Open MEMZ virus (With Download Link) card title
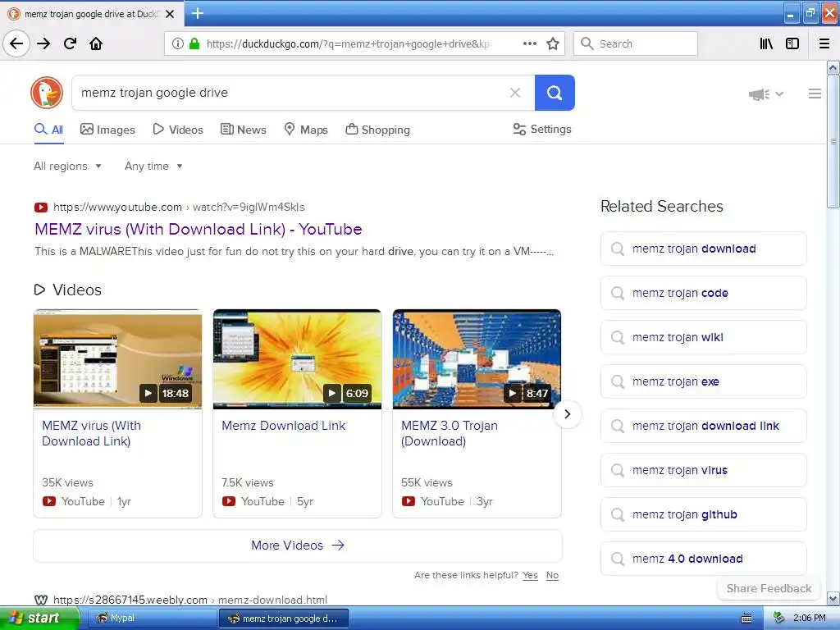The height and width of the screenshot is (630, 840). pyautogui.click(x=92, y=433)
